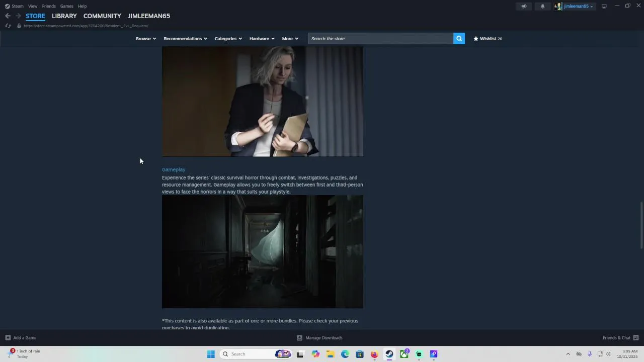
Task: Open Microsoft Edge from taskbar
Action: [x=345, y=354]
